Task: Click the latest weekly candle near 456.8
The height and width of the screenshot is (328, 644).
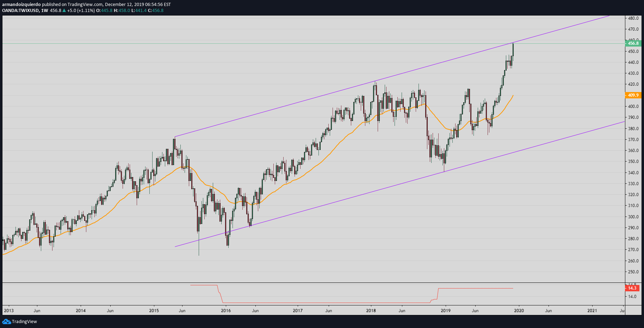Action: click(x=513, y=49)
